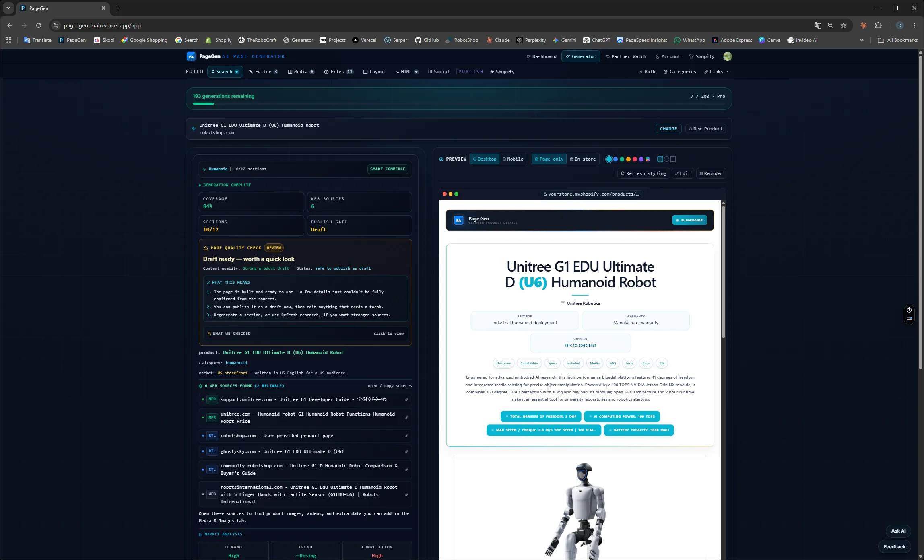Show more bookmarks via chevron

(x=861, y=40)
